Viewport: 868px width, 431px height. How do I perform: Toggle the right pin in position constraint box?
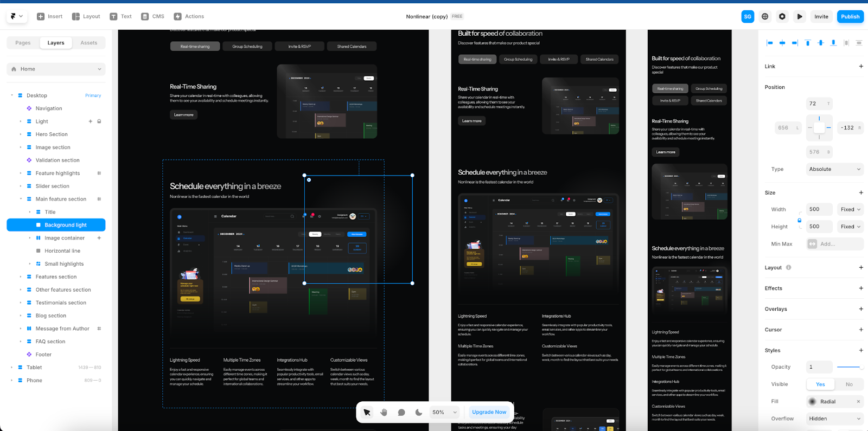pos(829,128)
